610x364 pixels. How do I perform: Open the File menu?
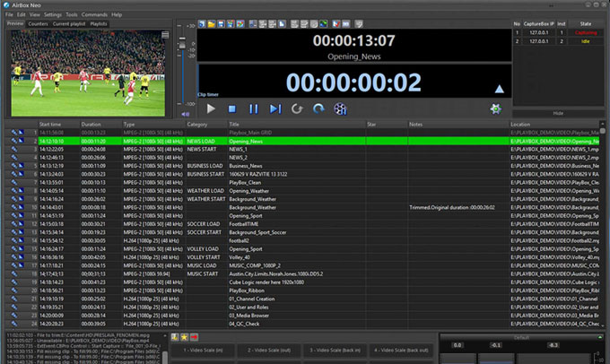click(9, 14)
